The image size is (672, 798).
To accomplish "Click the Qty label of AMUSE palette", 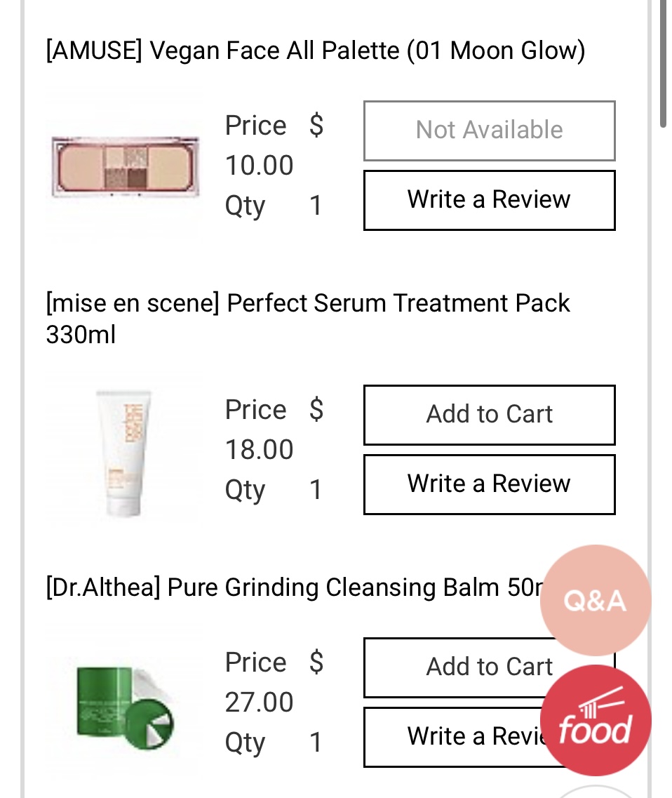I will pos(245,206).
